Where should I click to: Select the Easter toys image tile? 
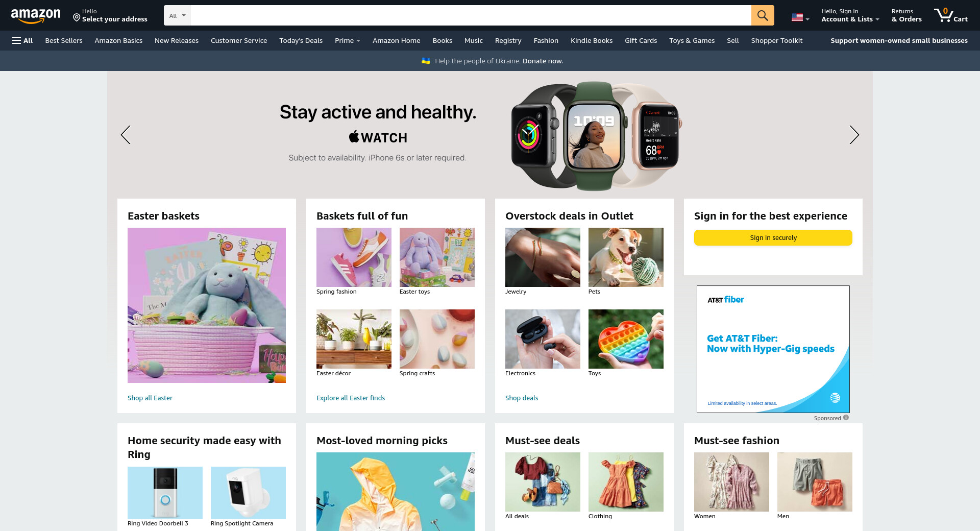(437, 257)
